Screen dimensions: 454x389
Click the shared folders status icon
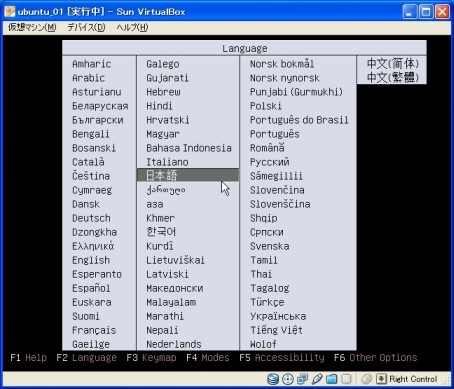332,379
